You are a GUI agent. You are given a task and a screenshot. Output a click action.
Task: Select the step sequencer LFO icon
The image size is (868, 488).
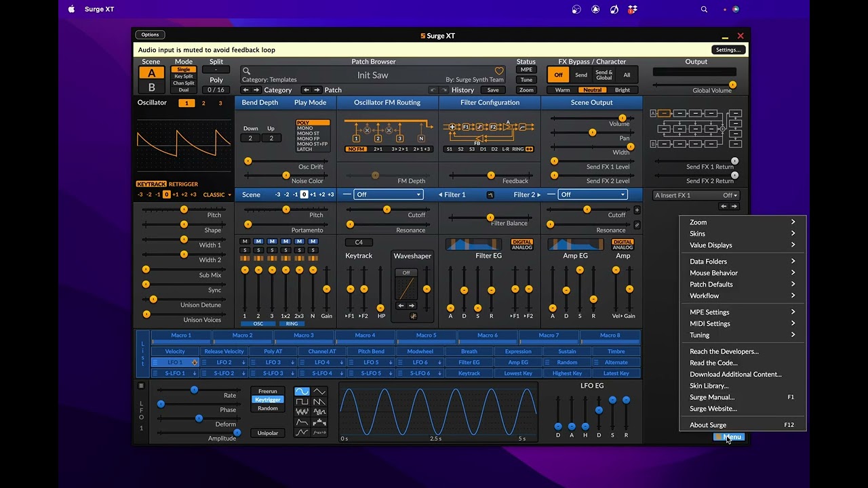(x=319, y=422)
